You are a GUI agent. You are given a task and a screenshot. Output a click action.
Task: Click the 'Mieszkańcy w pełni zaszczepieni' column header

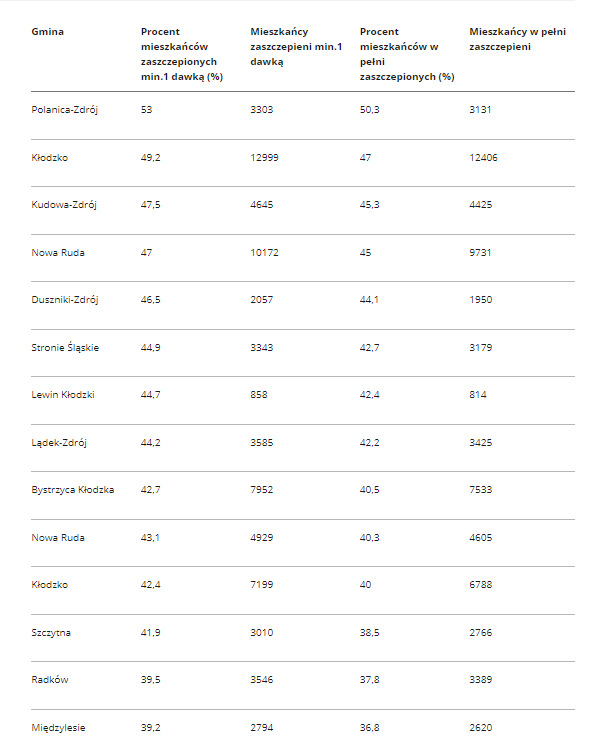[x=517, y=39]
